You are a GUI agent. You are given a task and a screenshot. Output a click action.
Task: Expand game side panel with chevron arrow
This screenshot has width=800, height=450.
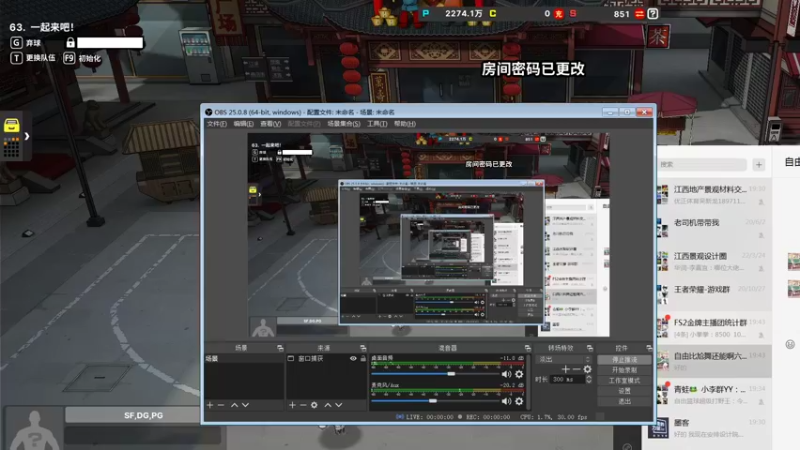(x=27, y=136)
